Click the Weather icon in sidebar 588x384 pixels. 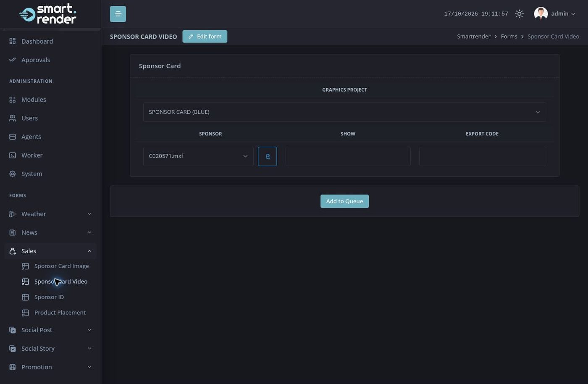[x=13, y=214]
